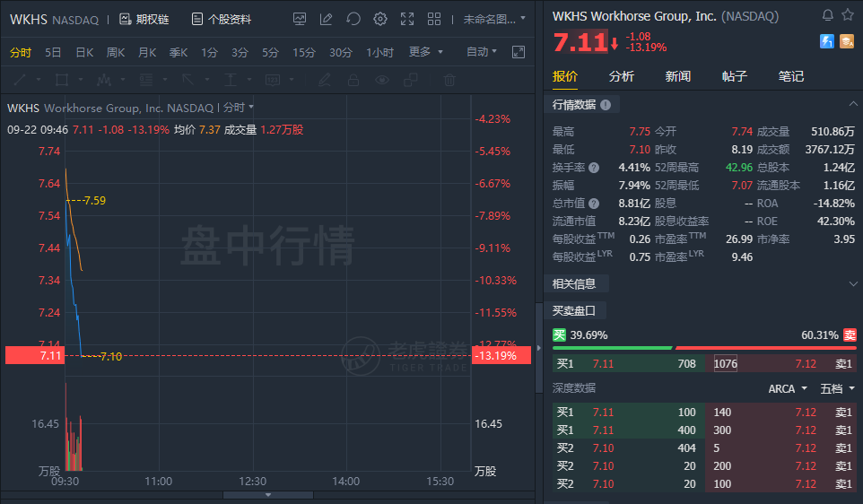Switch to the 分析 tab
Viewport: 863px width, 504px height.
click(621, 76)
